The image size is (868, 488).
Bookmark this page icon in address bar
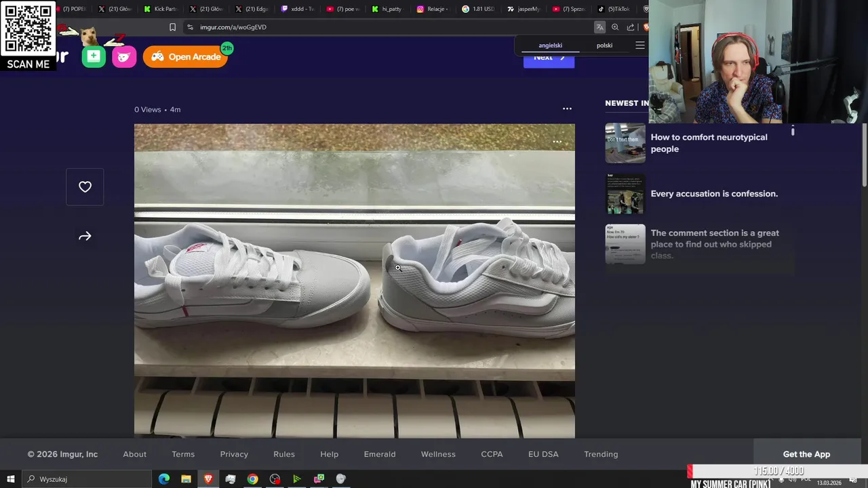click(x=172, y=27)
